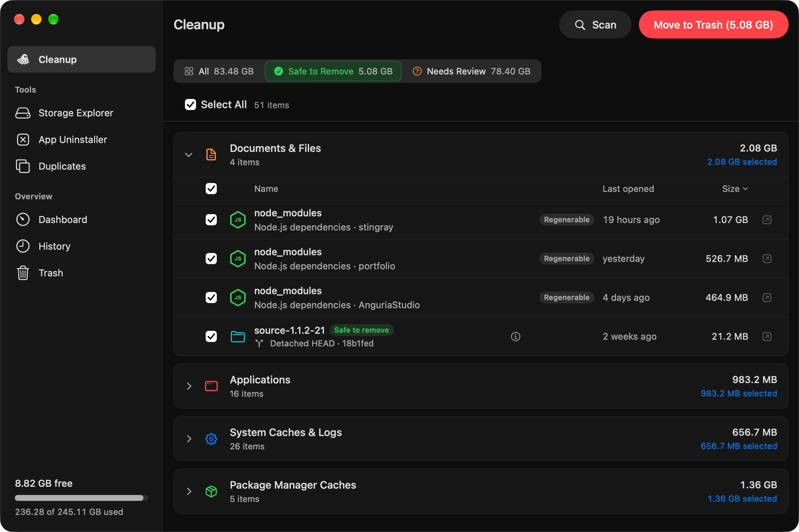799x532 pixels.
Task: Click the Safe to remove badge
Action: point(361,330)
